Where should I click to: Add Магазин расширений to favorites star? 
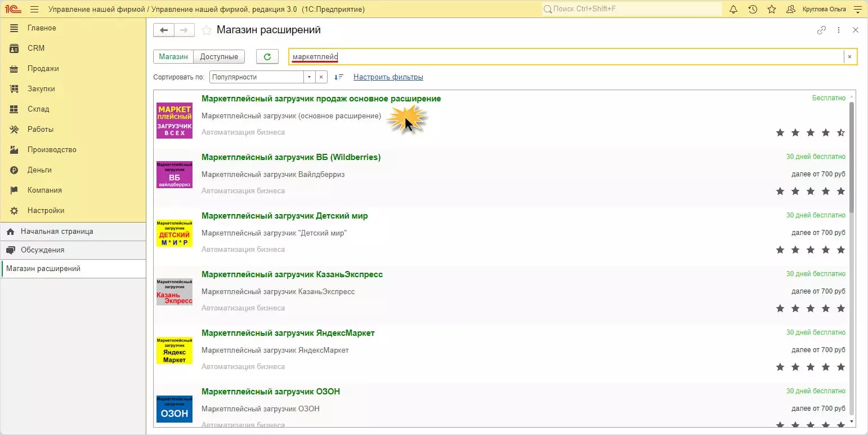(x=207, y=30)
